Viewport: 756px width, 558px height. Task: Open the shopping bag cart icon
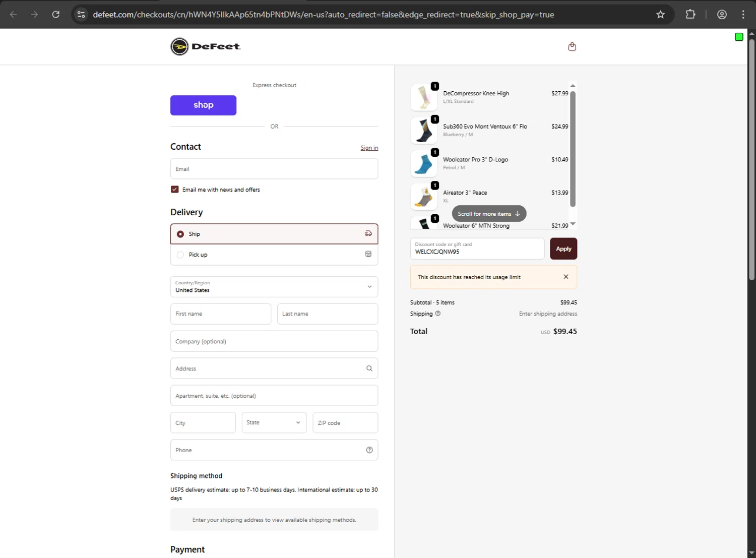572,46
